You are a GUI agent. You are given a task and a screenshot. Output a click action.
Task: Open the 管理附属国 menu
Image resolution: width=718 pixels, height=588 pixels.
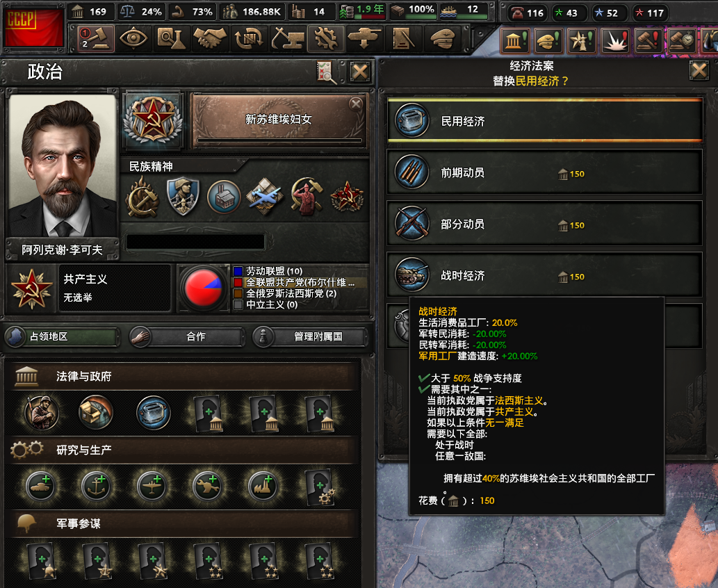[x=310, y=336]
